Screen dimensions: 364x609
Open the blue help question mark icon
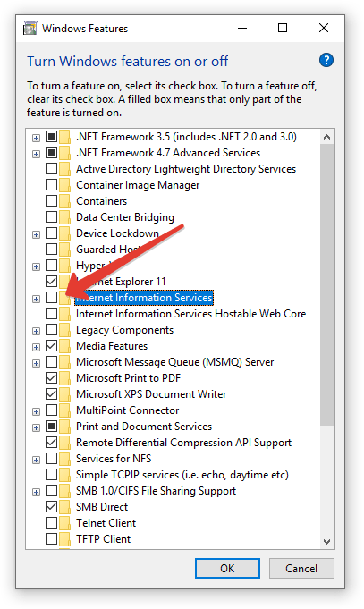click(326, 60)
